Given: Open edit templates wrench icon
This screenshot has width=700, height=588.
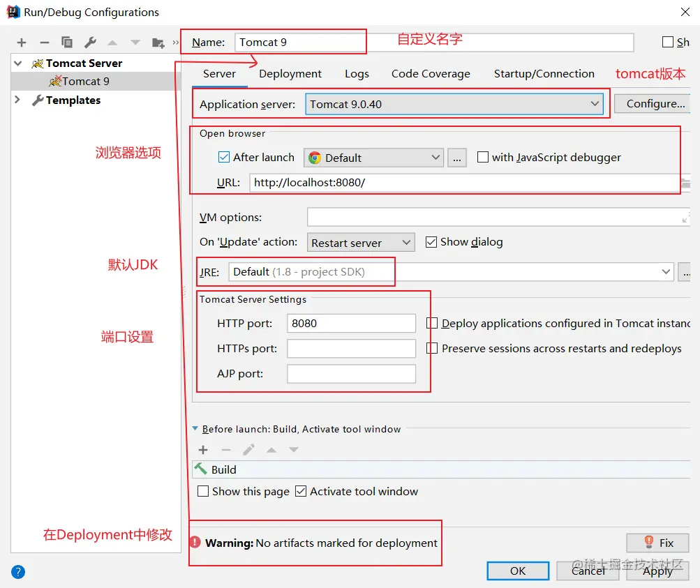Looking at the screenshot, I should [90, 43].
